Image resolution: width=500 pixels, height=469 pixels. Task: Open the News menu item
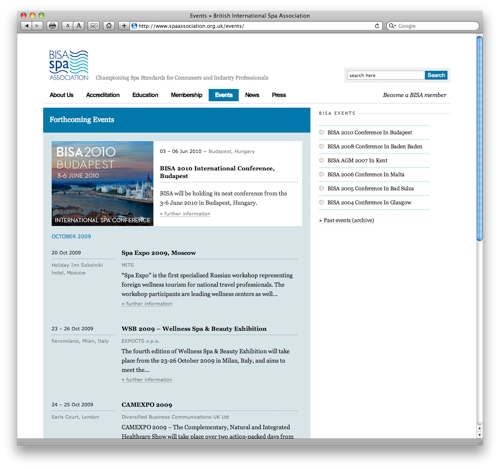(252, 95)
